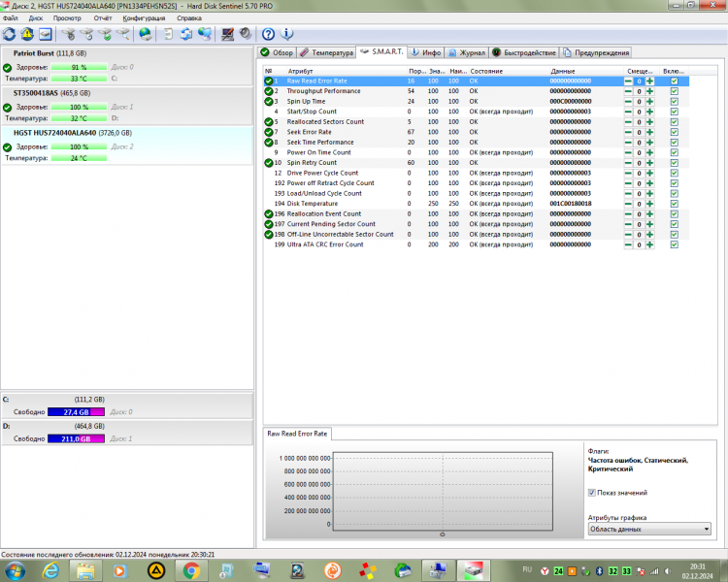Click green status icon of Reallocated Sectors Count

pos(268,121)
